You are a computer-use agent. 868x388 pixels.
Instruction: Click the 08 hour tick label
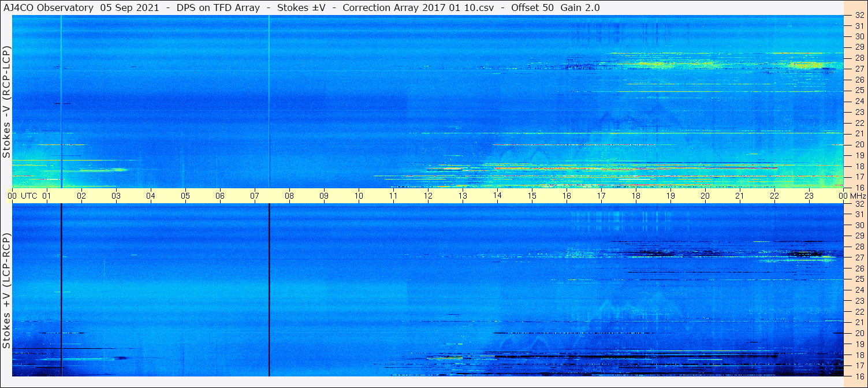pyautogui.click(x=289, y=196)
